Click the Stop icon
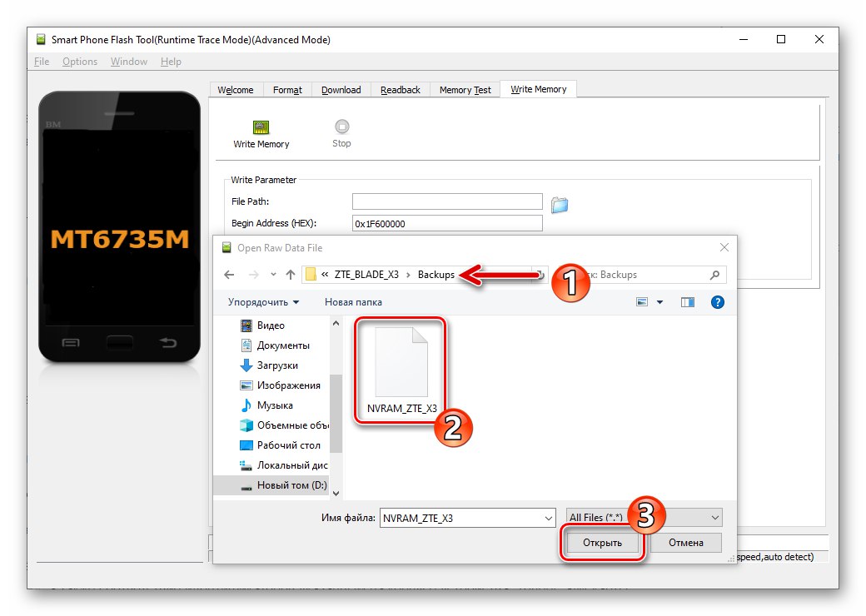Image resolution: width=866 pixels, height=616 pixels. tap(342, 127)
